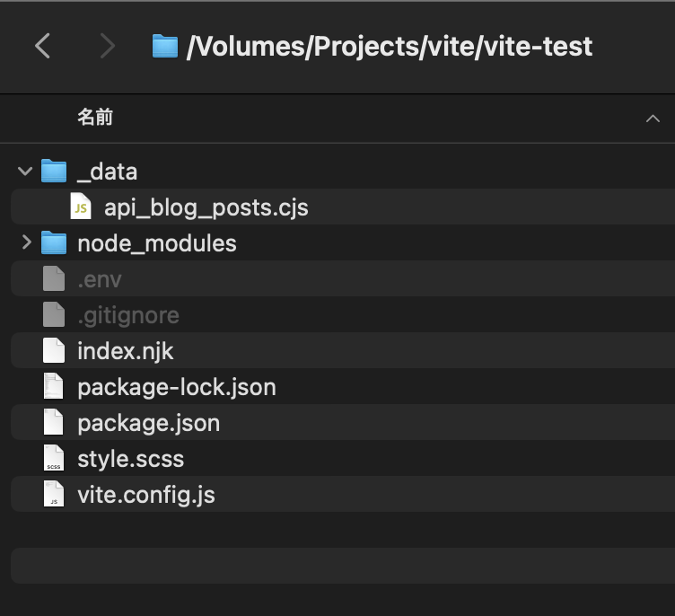Screen dimensions: 675x616
Task: Click the node_modules folder icon
Action: coord(54,243)
